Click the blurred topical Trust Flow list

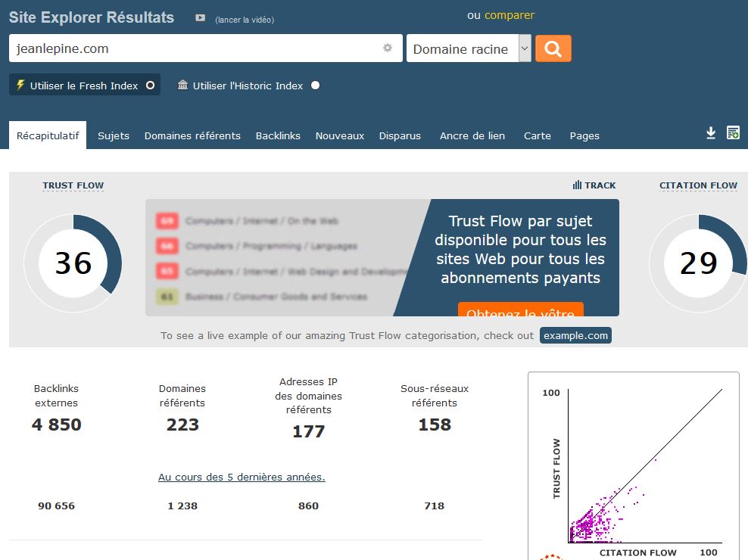click(282, 258)
